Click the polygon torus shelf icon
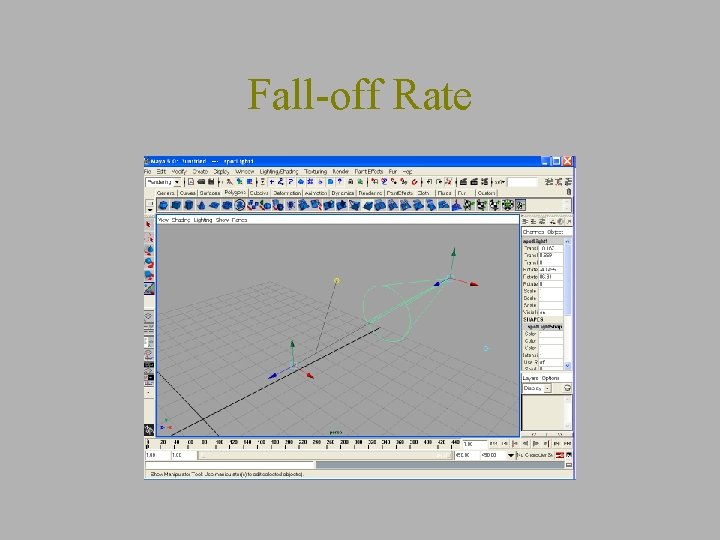Viewport: 720px width, 540px height. [227, 205]
